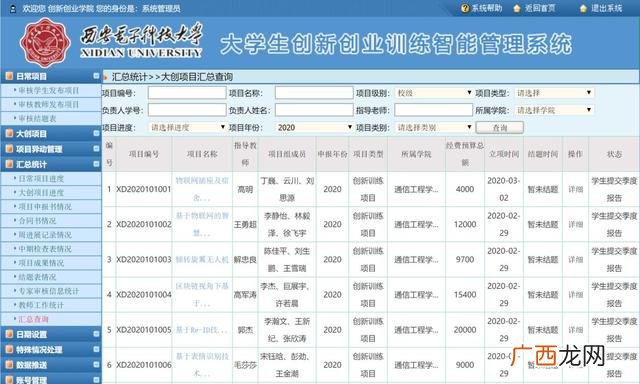Open 周进展记录情况 in sidebar
640x384 pixels.
coord(45,235)
